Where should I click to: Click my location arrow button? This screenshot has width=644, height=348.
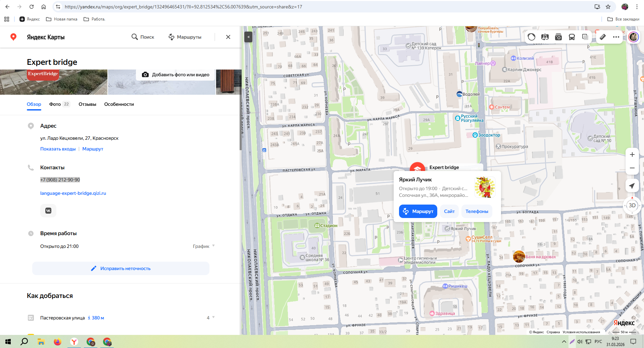tap(632, 186)
